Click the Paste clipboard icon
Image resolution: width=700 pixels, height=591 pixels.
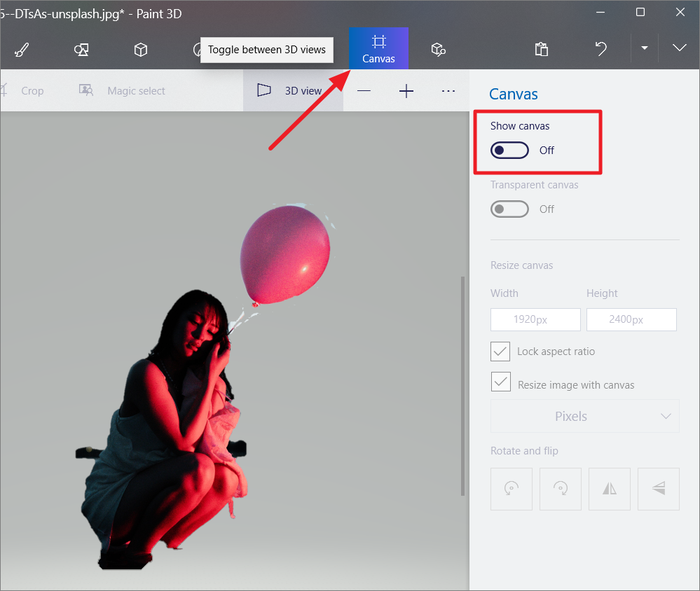tap(541, 48)
